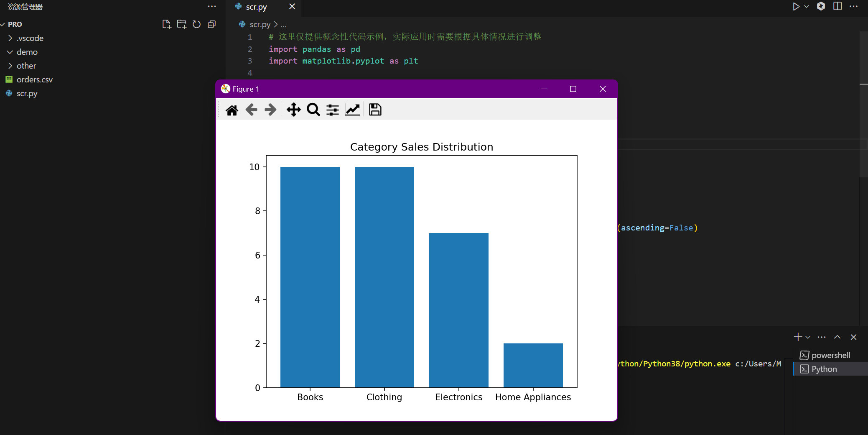Click scr.py in the breadcrumb path

[260, 25]
